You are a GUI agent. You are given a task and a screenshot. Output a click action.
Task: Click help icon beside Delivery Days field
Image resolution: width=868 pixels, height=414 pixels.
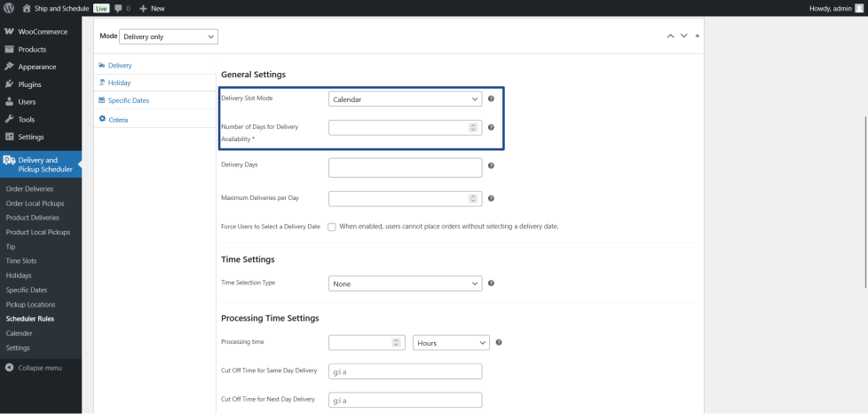491,165
